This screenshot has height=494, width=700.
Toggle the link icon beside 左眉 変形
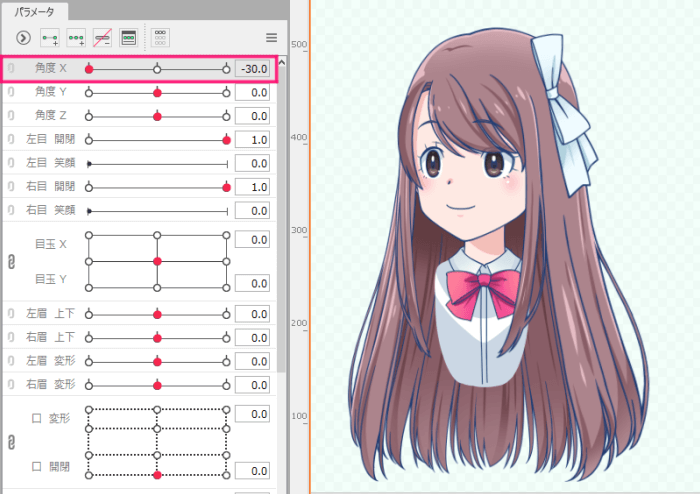click(11, 361)
